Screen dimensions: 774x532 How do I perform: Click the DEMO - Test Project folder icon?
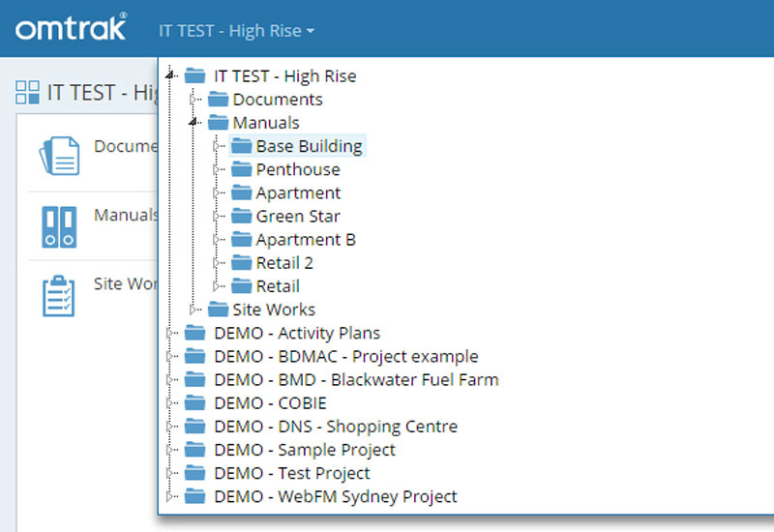pyautogui.click(x=195, y=473)
